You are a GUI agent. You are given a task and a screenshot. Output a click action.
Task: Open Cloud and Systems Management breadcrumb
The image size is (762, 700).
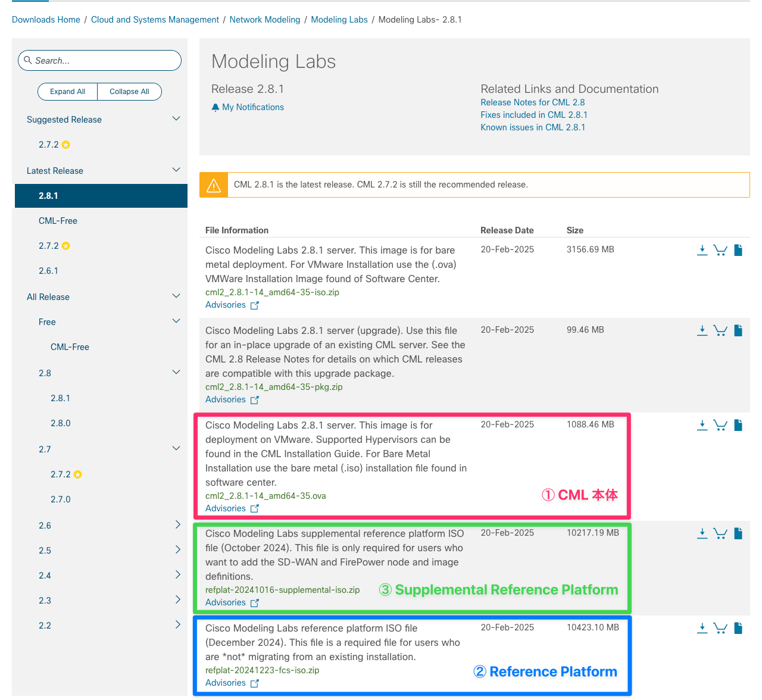tap(155, 20)
